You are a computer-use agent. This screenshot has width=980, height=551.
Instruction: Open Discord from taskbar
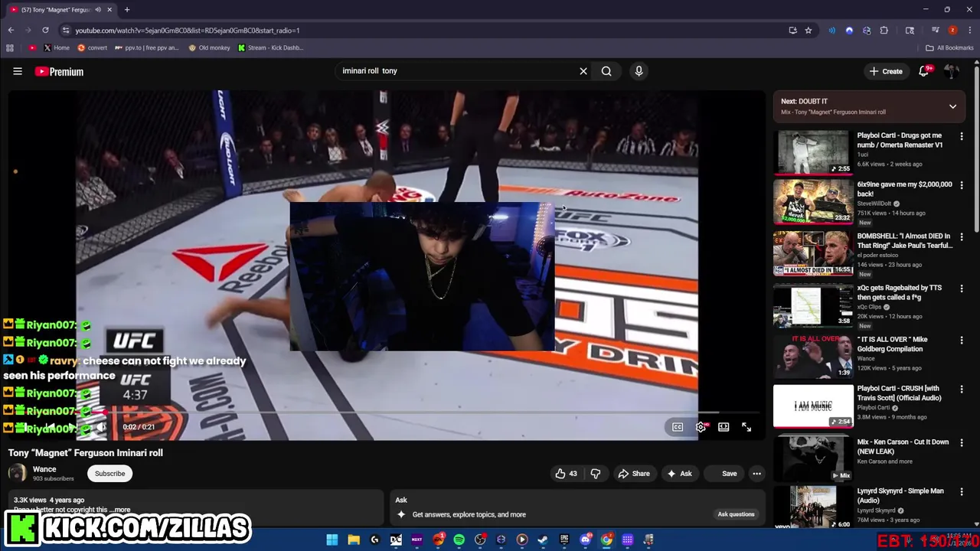pyautogui.click(x=585, y=540)
